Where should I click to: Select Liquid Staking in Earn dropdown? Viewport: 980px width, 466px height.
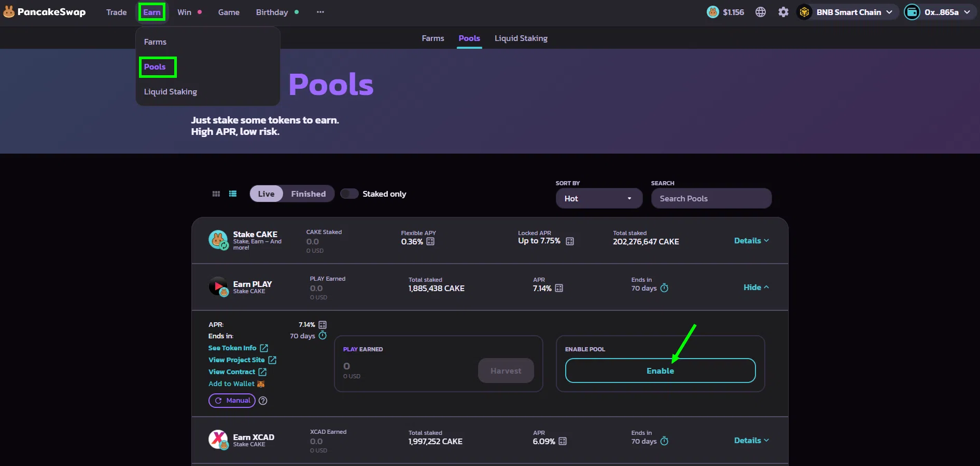tap(171, 92)
